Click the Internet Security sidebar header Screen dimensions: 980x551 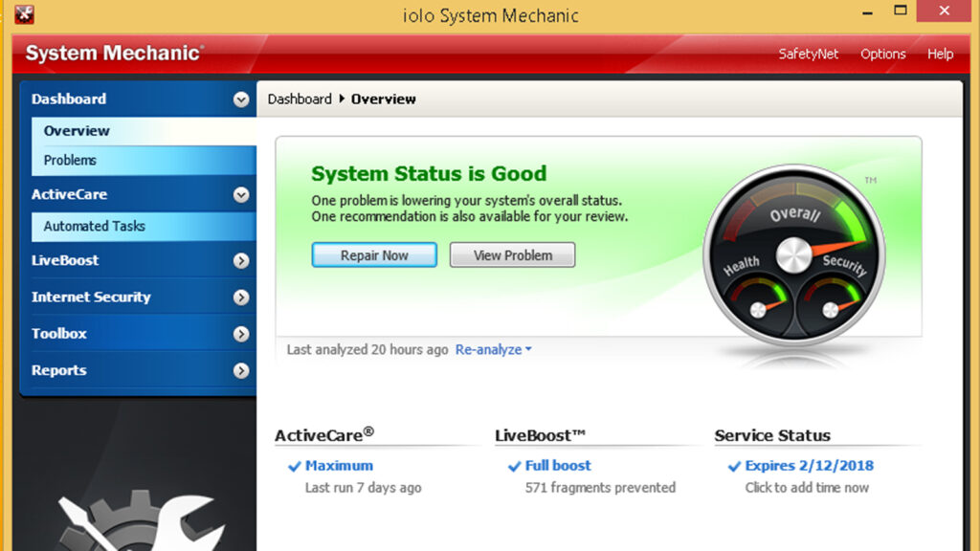click(138, 298)
